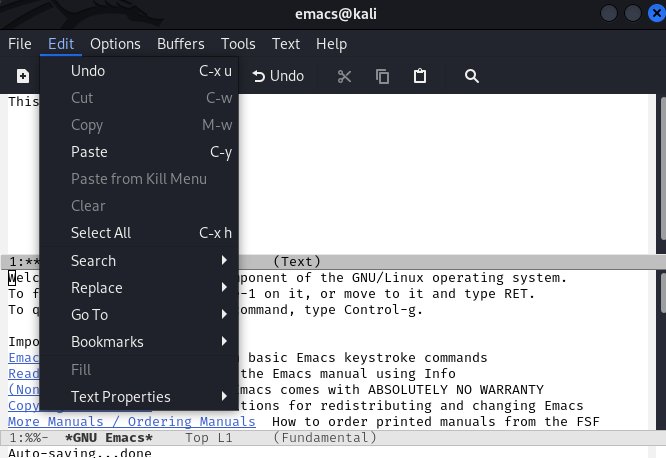Choose Select All in the Edit menu
The image size is (666, 458).
139,233
